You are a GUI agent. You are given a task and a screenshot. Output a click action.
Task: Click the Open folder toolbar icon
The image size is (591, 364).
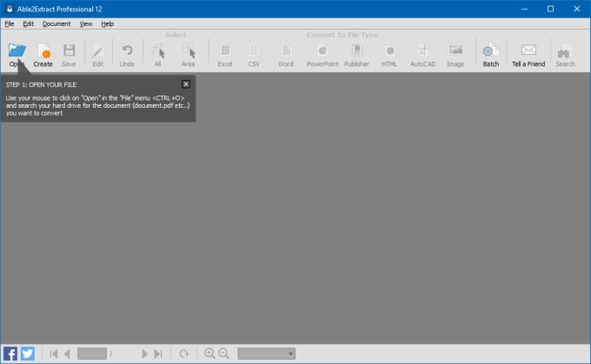[x=17, y=50]
